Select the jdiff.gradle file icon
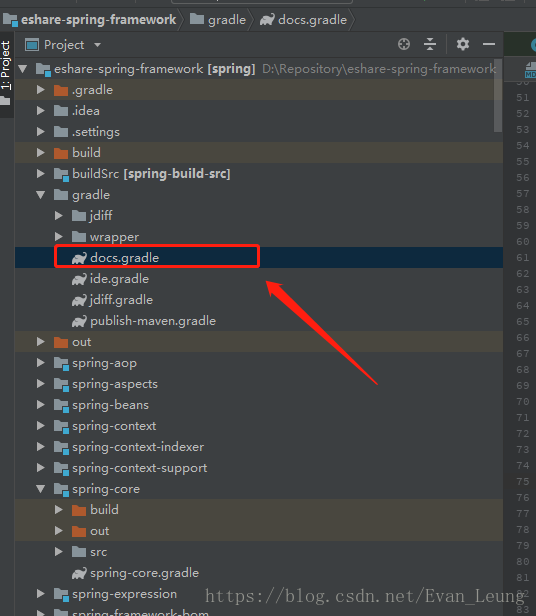Image resolution: width=536 pixels, height=616 pixels. (x=79, y=300)
